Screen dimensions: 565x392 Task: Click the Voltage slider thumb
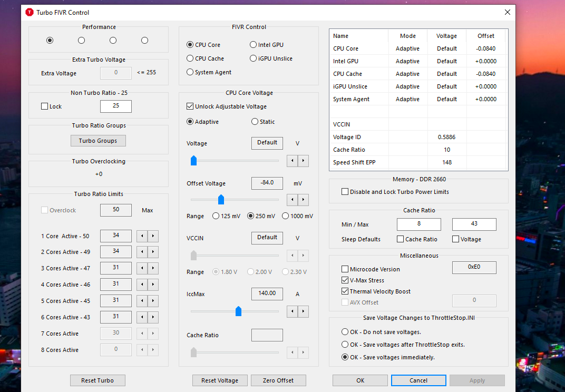pyautogui.click(x=193, y=160)
